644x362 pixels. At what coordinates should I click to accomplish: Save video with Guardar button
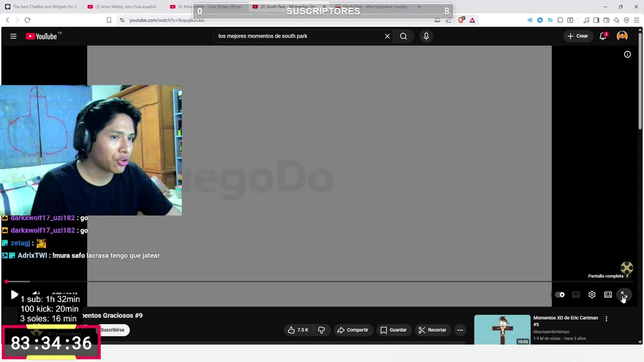pos(393,330)
